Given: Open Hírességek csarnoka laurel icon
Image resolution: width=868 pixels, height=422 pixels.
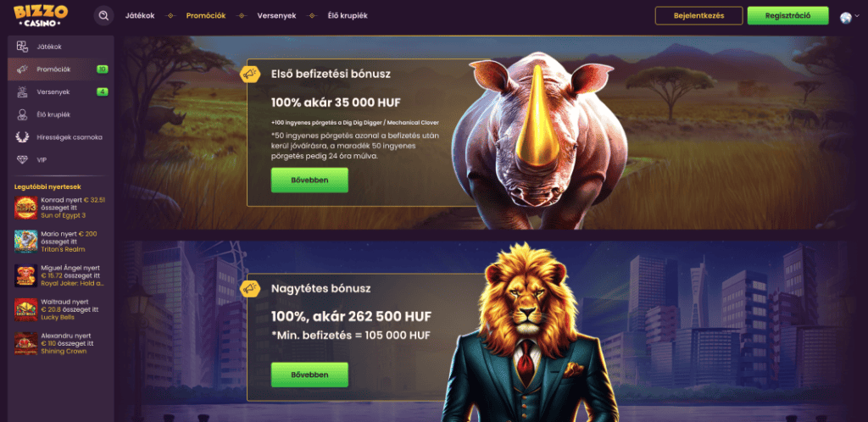Looking at the screenshot, I should [22, 137].
